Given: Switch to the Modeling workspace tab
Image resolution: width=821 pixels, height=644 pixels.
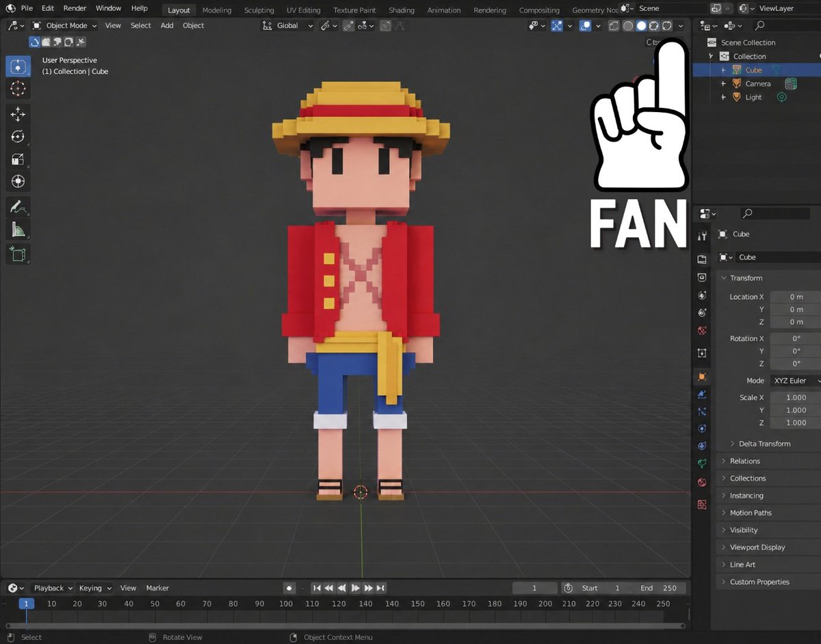Looking at the screenshot, I should click(x=217, y=10).
